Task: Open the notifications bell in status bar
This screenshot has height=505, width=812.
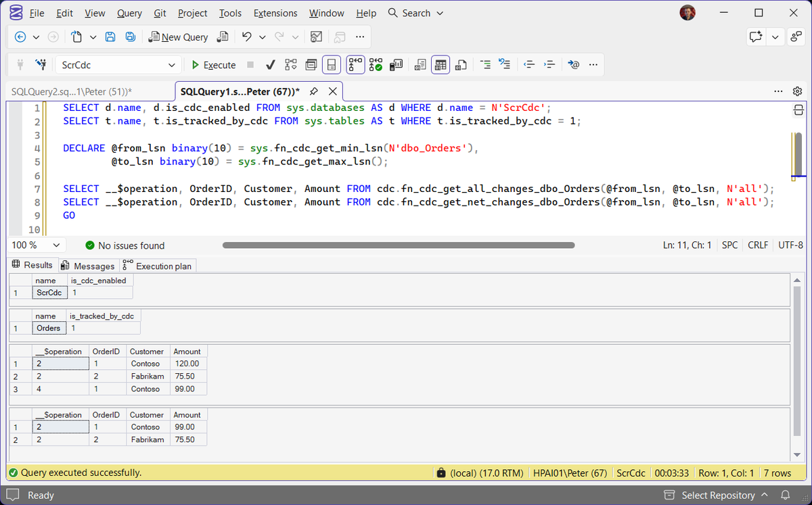Action: click(x=786, y=496)
